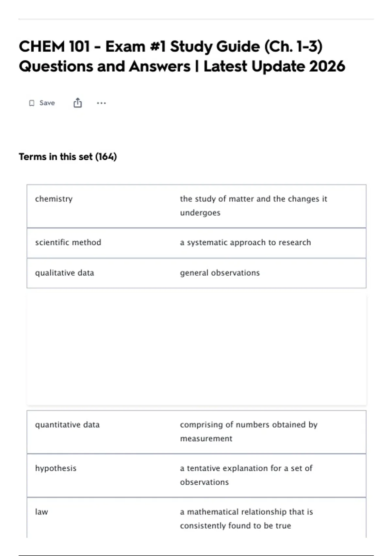392x556 pixels.
Task: Click the CHEM 101 study guide title
Action: tap(182, 56)
